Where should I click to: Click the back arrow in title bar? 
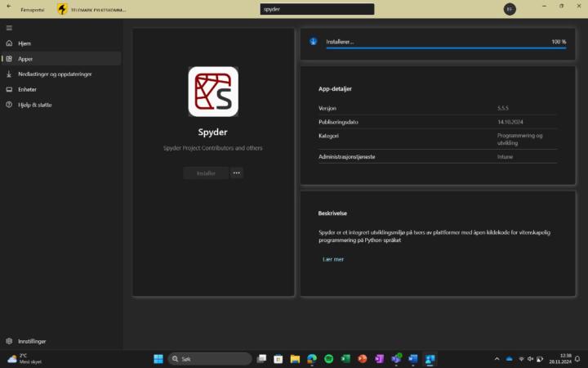8,6
